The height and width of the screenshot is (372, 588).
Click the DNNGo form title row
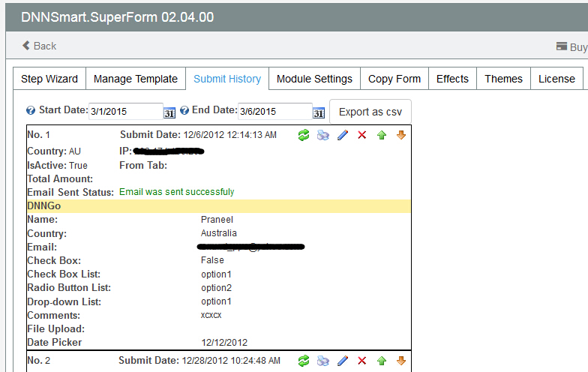219,205
